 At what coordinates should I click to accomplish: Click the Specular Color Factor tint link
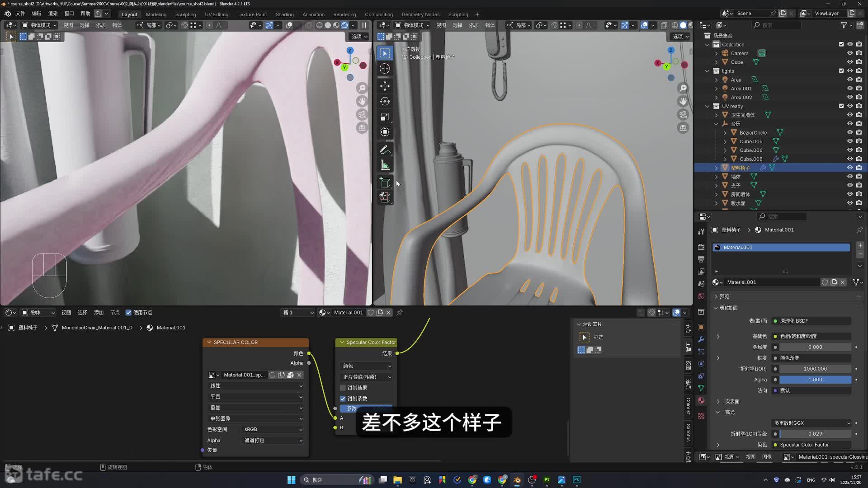(812, 445)
